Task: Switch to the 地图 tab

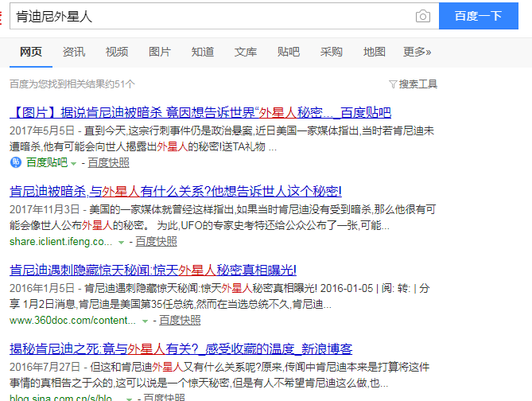Action: pos(375,52)
